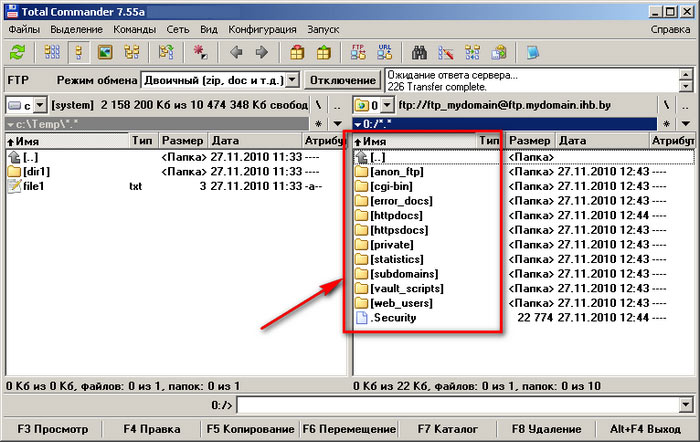Select the [cgi-bin] folder

(x=391, y=186)
